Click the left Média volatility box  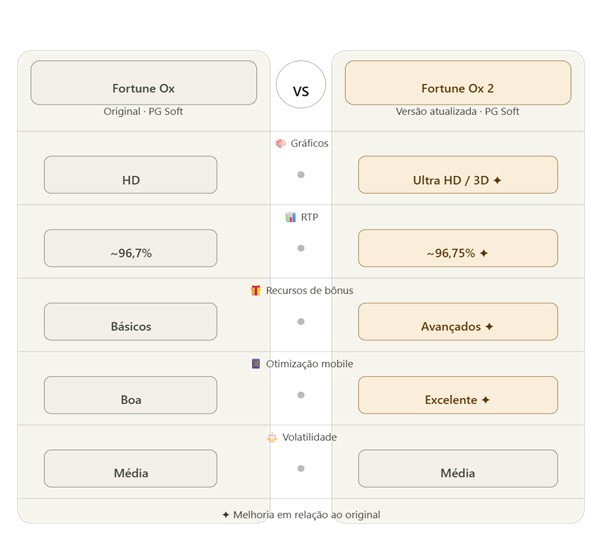131,468
